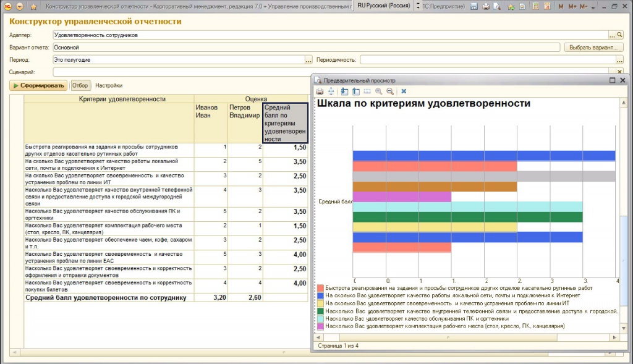Click the Вариант отчета field with Основной
Viewport: 633px width, 364px height.
tap(307, 48)
